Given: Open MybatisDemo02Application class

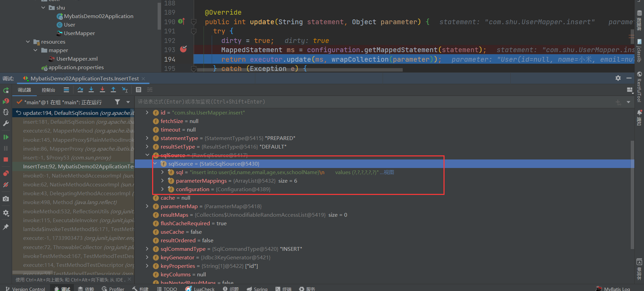Looking at the screenshot, I should point(99,16).
